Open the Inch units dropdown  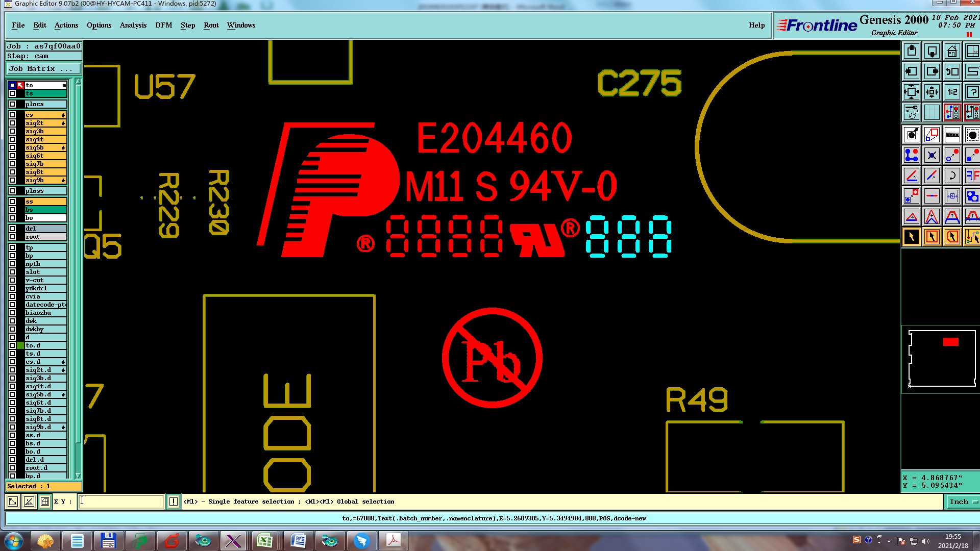coord(963,502)
